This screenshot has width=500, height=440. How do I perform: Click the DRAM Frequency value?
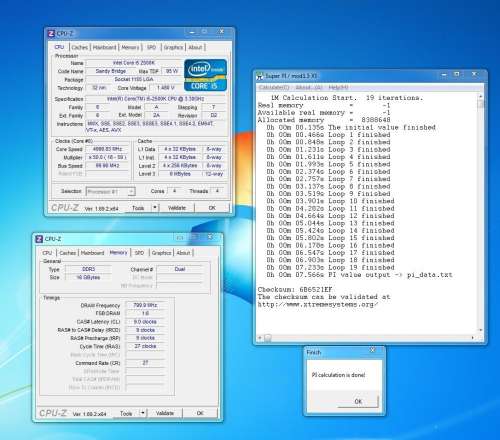(145, 305)
